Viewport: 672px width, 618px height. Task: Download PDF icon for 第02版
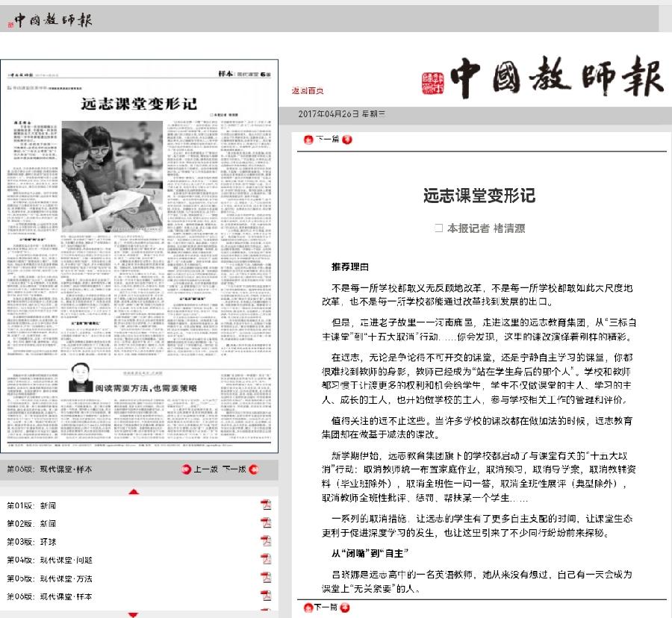[x=266, y=523]
